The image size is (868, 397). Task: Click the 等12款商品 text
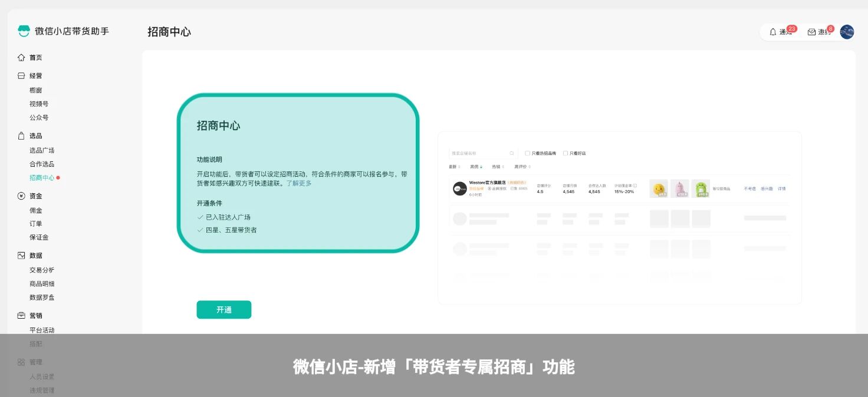point(721,189)
